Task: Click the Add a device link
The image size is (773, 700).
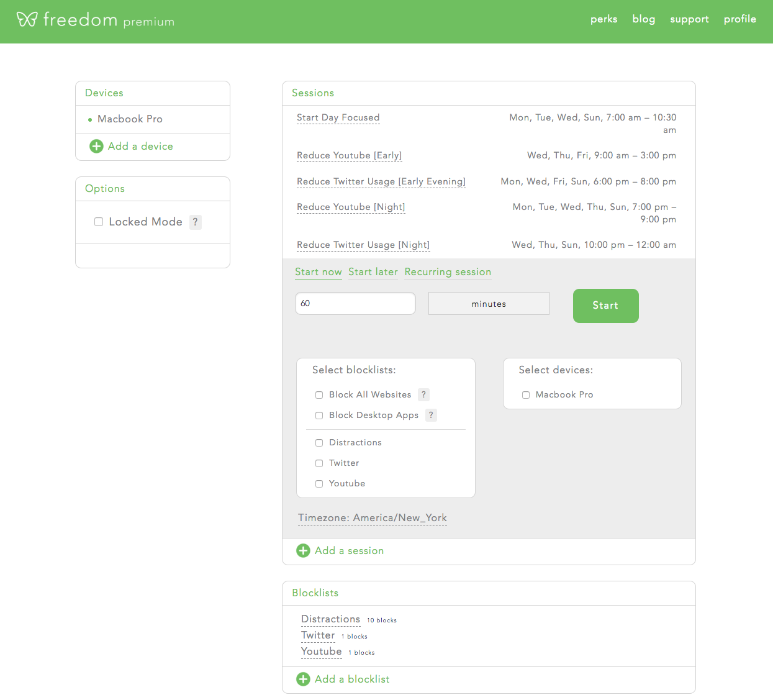Action: pyautogui.click(x=140, y=147)
